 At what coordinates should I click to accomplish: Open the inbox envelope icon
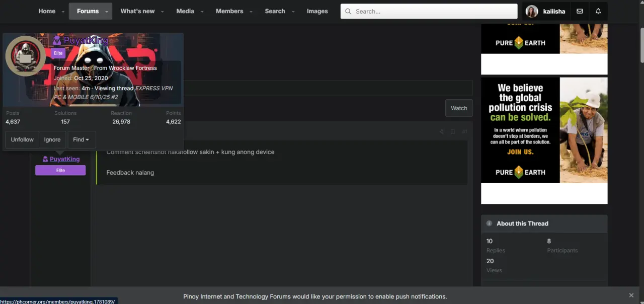(580, 11)
